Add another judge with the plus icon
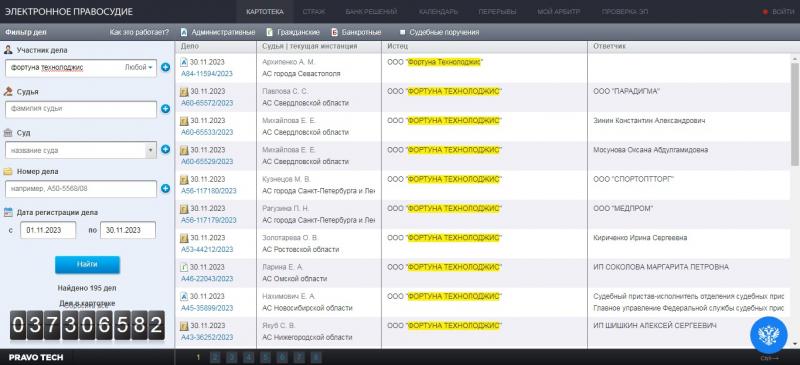 click(165, 109)
